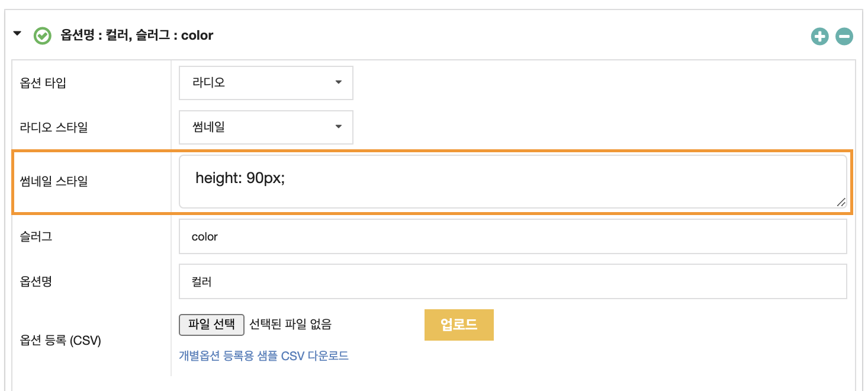Collapse the 컬러 option section triangle

(17, 34)
